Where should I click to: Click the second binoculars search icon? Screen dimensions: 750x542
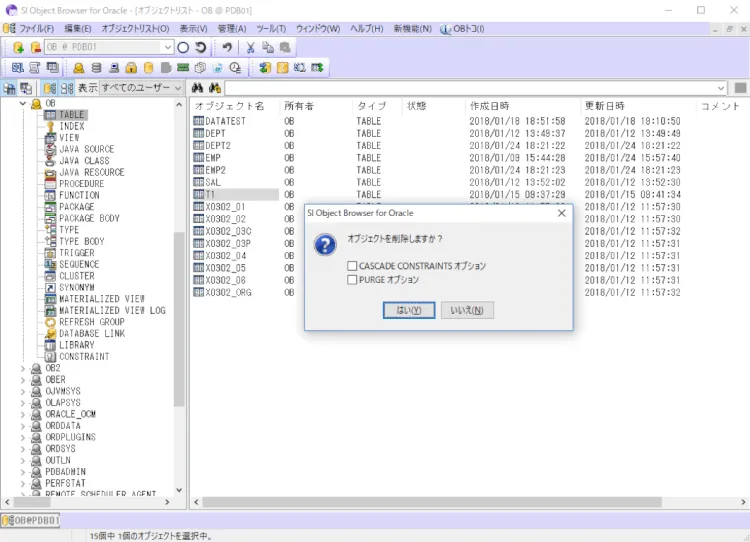215,88
